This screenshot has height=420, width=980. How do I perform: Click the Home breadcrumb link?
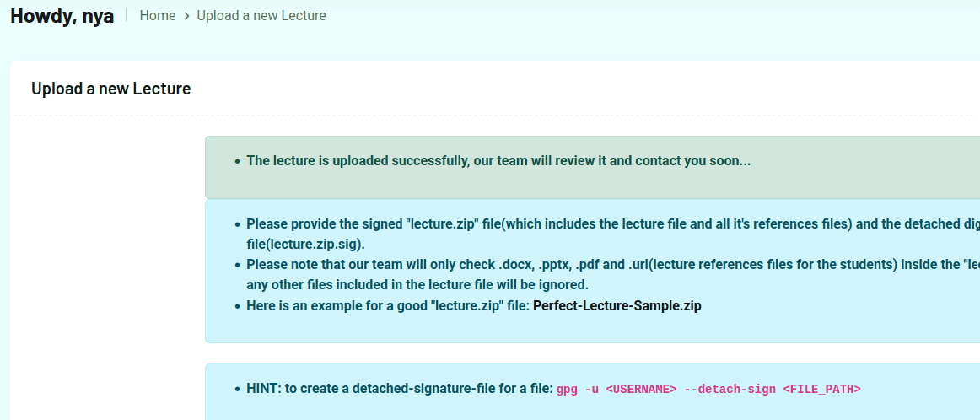pos(158,16)
